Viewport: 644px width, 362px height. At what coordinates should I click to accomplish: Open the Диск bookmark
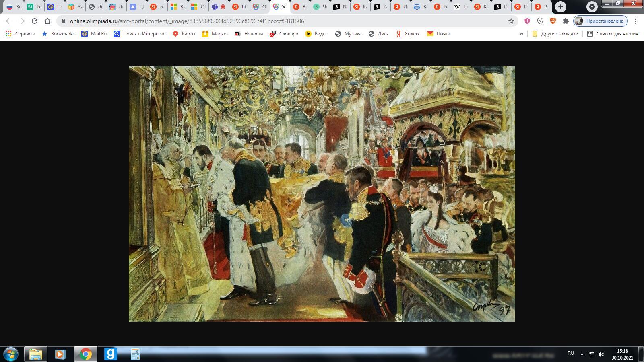(x=379, y=34)
